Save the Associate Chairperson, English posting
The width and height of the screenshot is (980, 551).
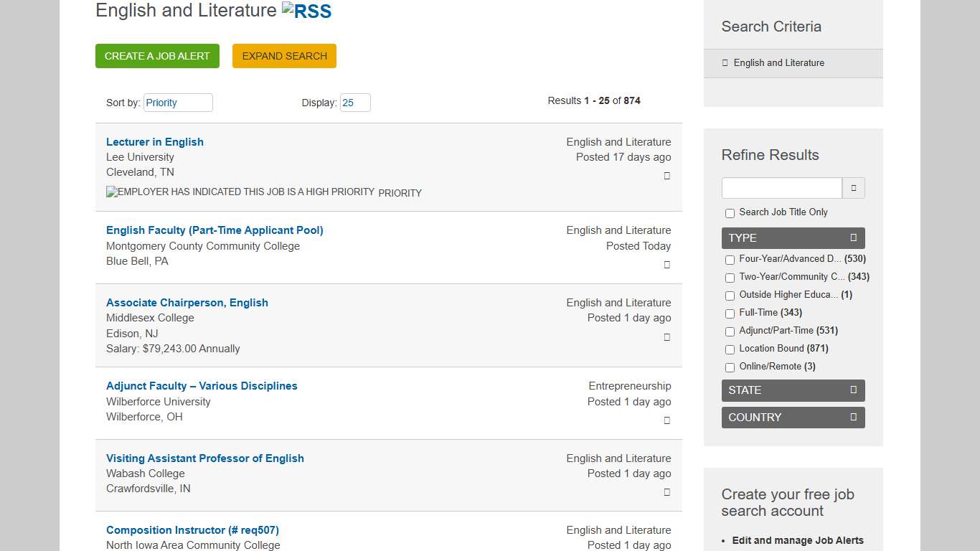coord(666,336)
